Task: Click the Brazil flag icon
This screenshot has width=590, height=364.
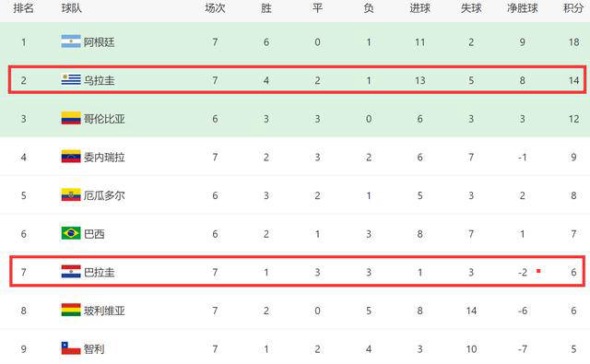Action: pos(71,233)
